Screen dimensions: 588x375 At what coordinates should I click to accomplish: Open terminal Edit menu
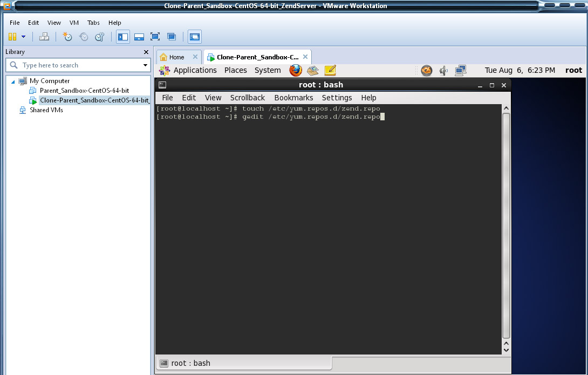click(189, 98)
